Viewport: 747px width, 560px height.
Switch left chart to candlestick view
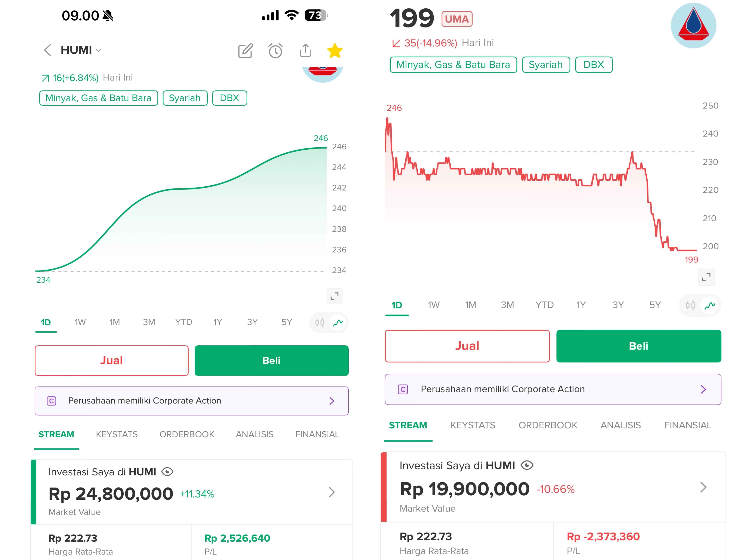[319, 322]
